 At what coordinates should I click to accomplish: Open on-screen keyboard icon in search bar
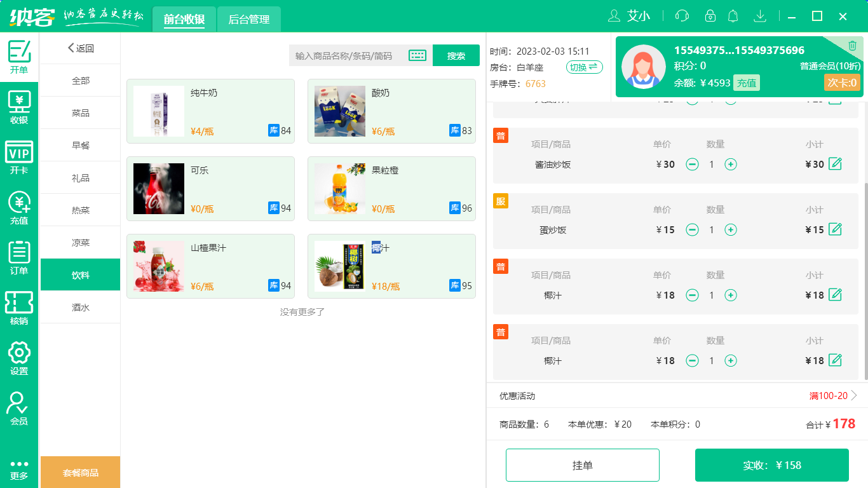click(417, 55)
